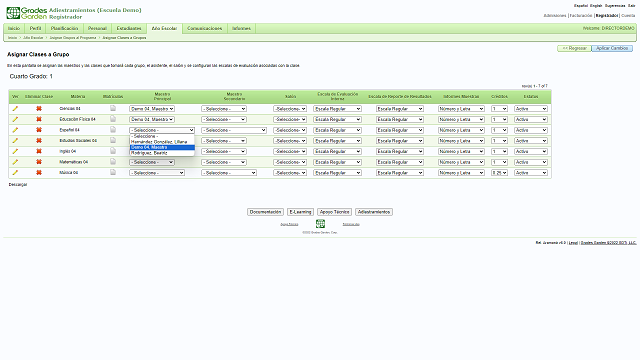The height and width of the screenshot is (360, 640).
Task: Click the Adiestramientos footer button
Action: point(374,212)
